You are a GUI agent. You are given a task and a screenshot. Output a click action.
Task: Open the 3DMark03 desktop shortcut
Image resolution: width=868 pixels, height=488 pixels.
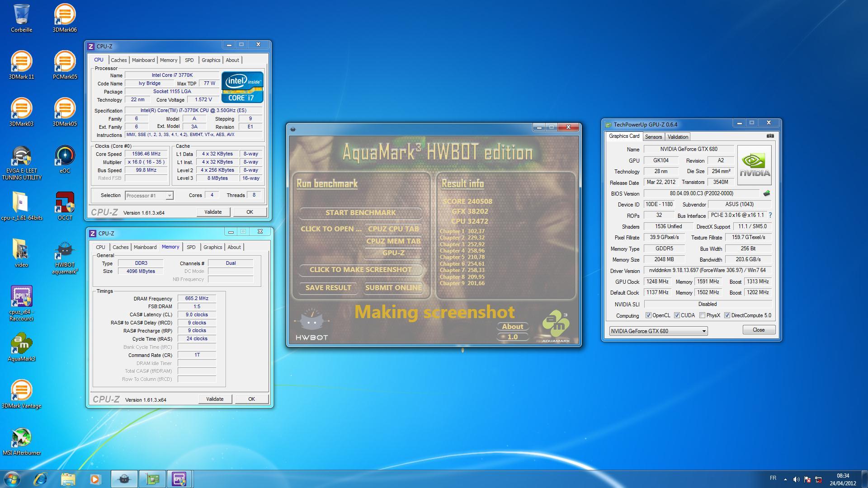[x=21, y=112]
